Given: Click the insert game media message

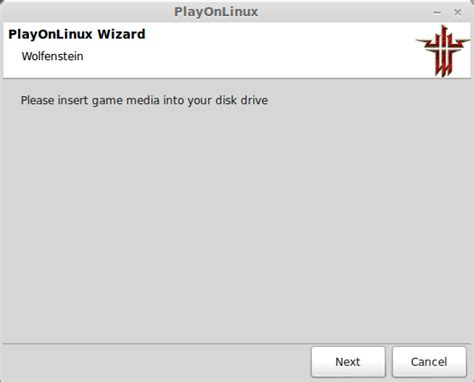Looking at the screenshot, I should tap(144, 100).
